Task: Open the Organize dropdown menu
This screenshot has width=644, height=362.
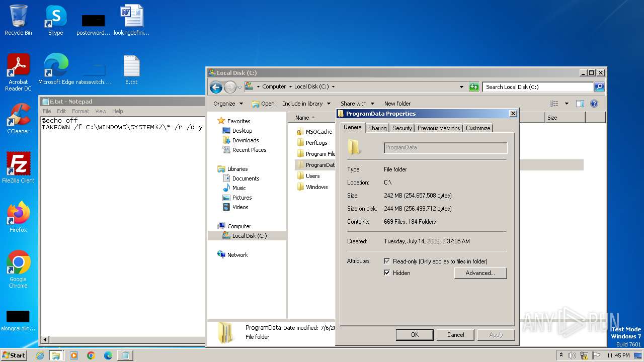Action: coord(228,104)
